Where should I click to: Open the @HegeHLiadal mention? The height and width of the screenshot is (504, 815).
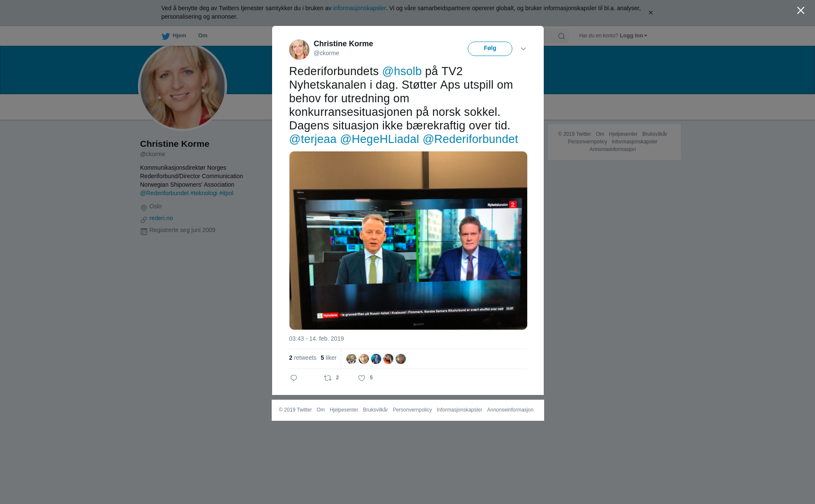coord(379,139)
